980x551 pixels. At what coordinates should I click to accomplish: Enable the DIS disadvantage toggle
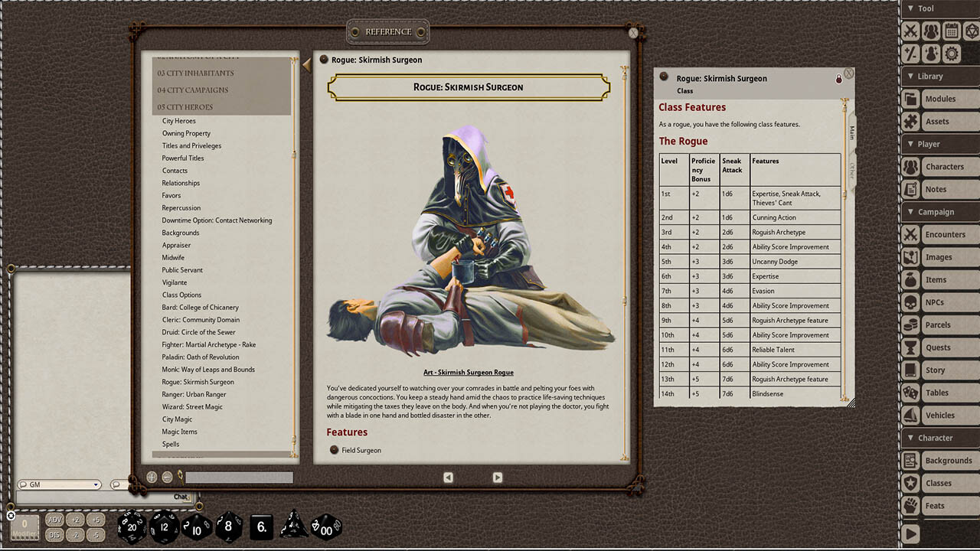(x=54, y=533)
